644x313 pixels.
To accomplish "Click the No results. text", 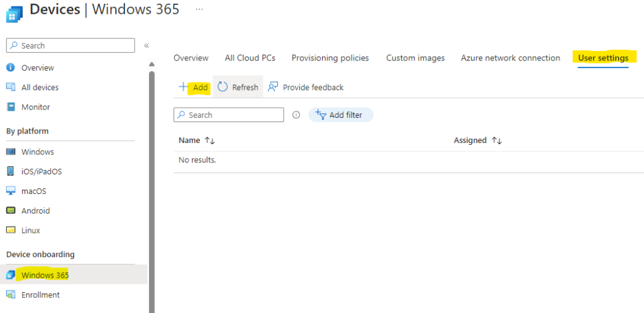I will point(197,159).
